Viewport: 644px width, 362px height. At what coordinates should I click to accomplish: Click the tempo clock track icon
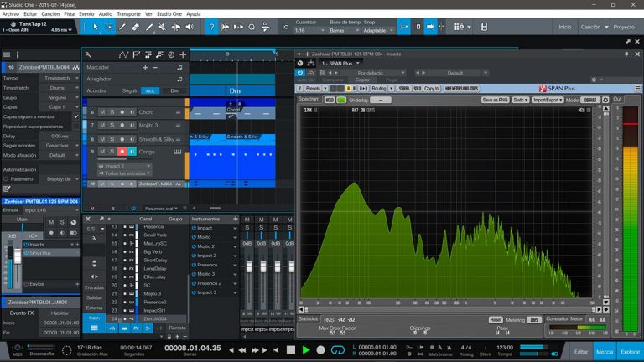(x=171, y=54)
